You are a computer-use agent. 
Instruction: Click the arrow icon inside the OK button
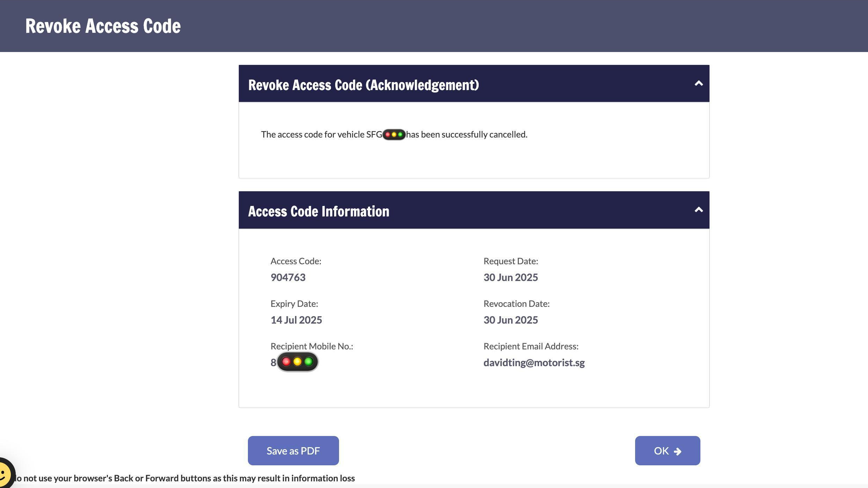(678, 451)
